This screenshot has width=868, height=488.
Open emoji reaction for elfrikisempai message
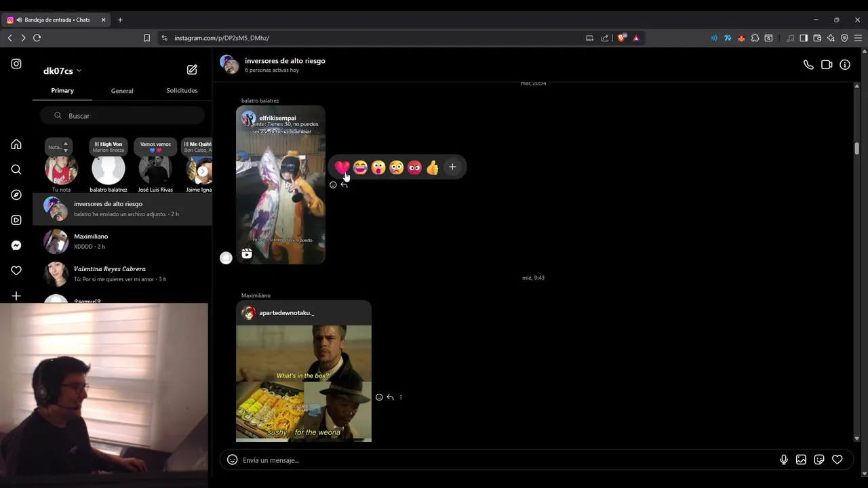pyautogui.click(x=333, y=185)
